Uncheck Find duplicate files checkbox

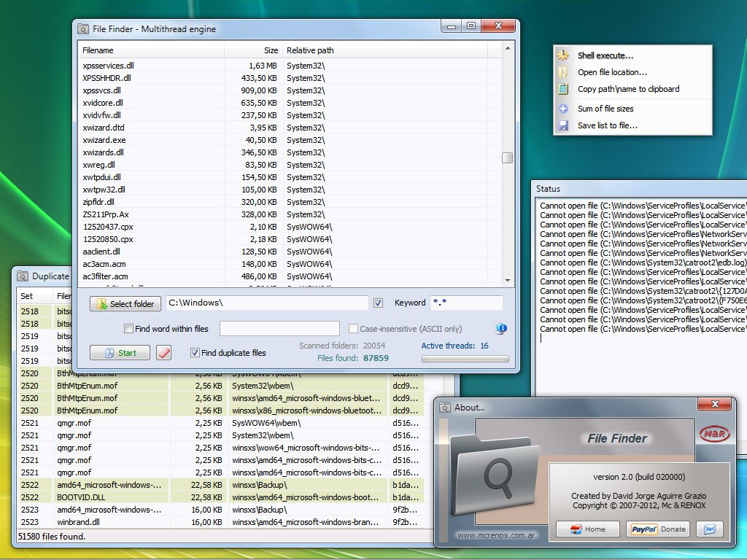[x=194, y=353]
